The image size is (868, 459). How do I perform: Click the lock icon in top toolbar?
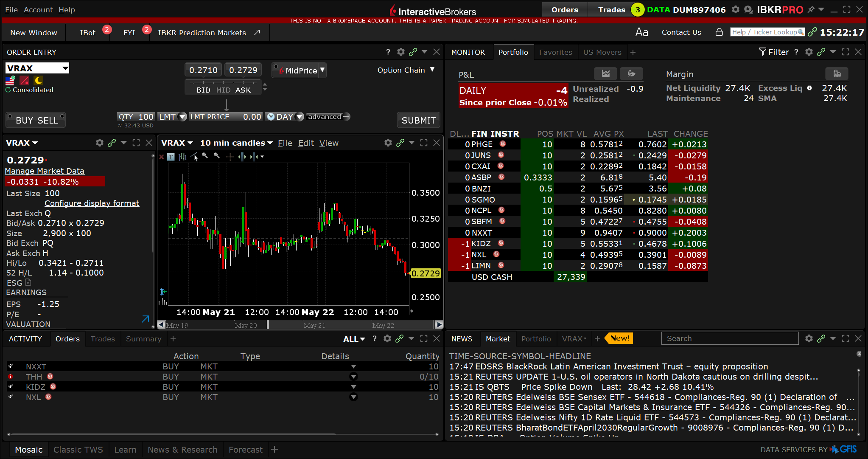coord(719,32)
